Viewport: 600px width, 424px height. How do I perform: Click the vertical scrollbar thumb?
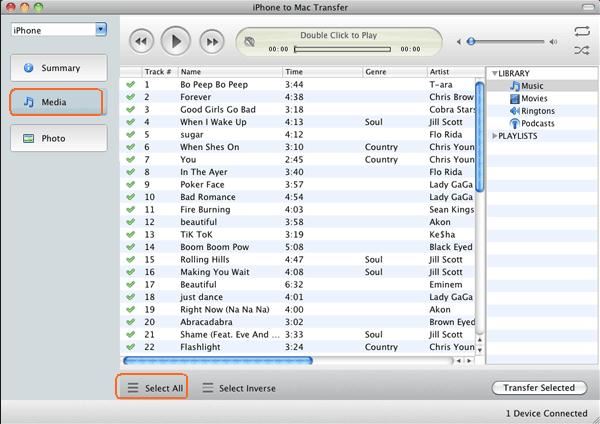[479, 137]
